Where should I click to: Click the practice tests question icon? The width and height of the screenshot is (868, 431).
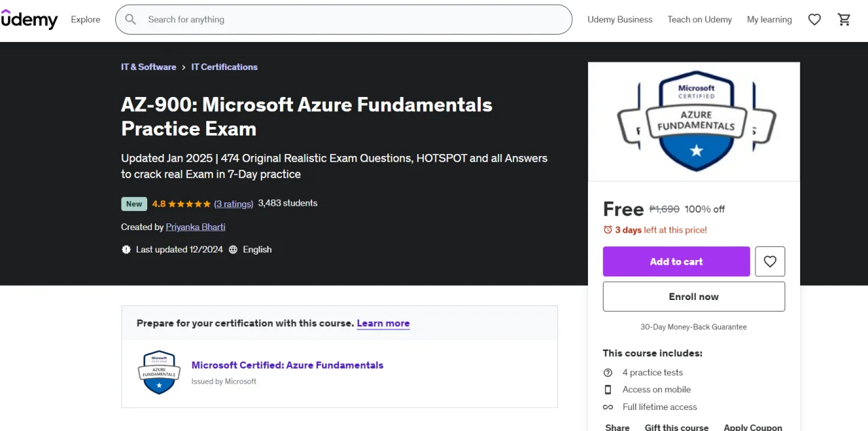coord(608,373)
